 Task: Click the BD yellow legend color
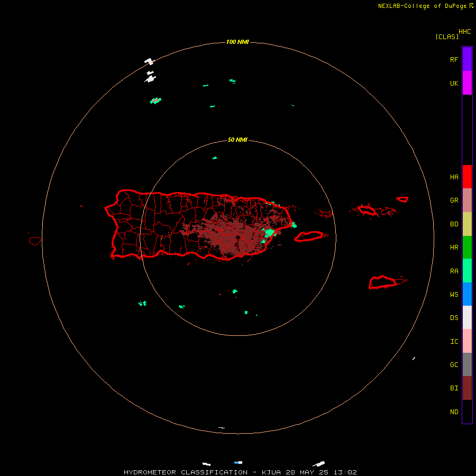(x=467, y=224)
